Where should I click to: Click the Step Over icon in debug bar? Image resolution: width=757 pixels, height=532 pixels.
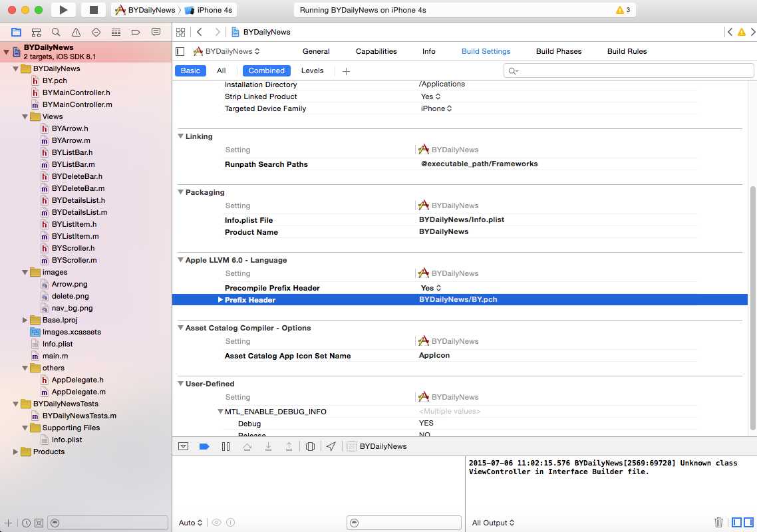click(247, 447)
